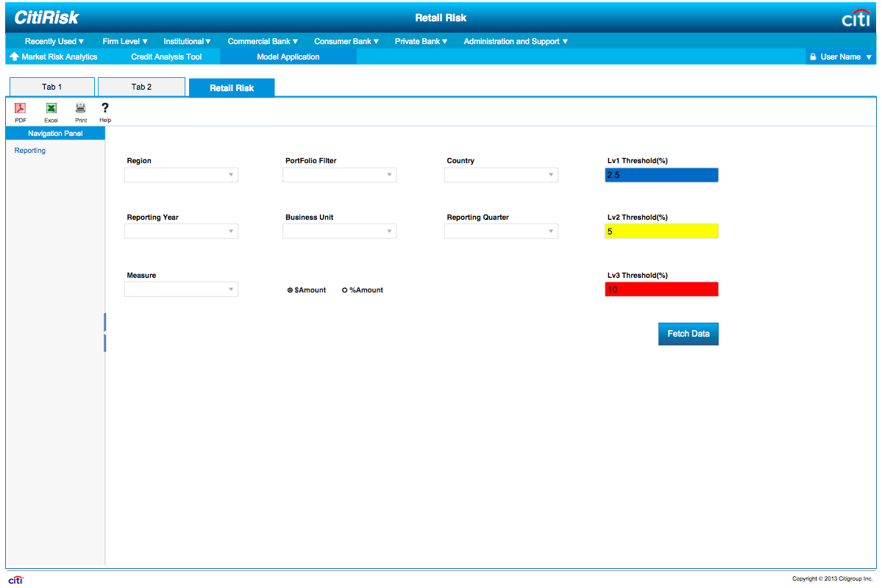Click the Fetch Data button

[x=688, y=334]
